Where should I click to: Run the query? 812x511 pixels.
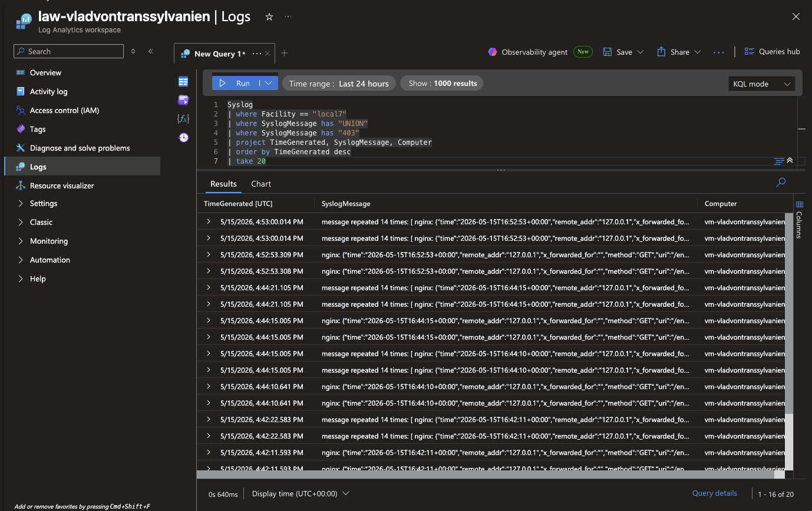236,84
